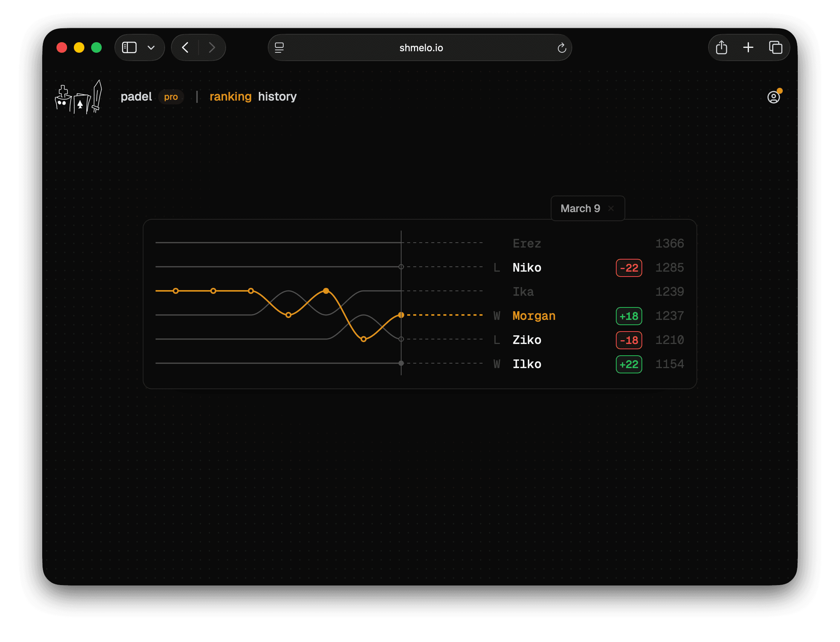The image size is (840, 642).
Task: Click the Safari reader view icon
Action: pyautogui.click(x=280, y=47)
